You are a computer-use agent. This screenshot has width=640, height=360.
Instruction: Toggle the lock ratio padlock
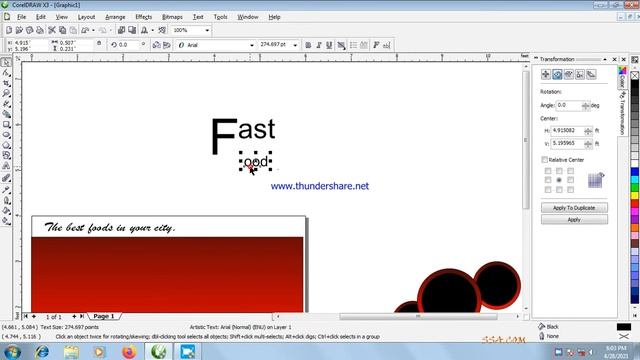click(99, 43)
